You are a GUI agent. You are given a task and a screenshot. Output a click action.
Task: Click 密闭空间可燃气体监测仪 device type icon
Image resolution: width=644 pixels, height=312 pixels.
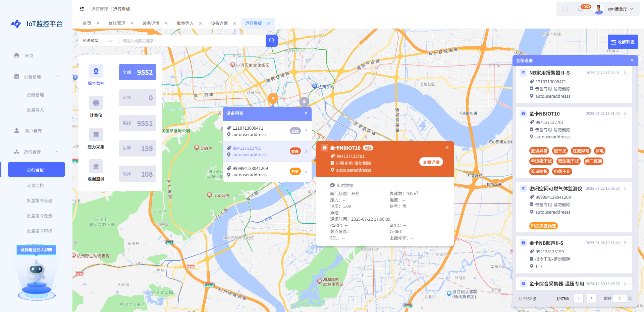(x=523, y=188)
